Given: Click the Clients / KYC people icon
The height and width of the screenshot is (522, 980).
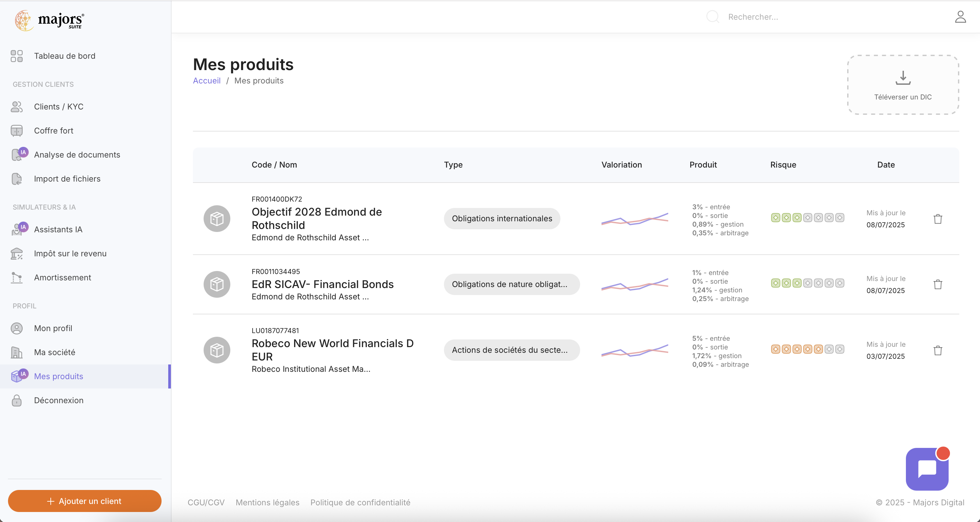Looking at the screenshot, I should [17, 106].
